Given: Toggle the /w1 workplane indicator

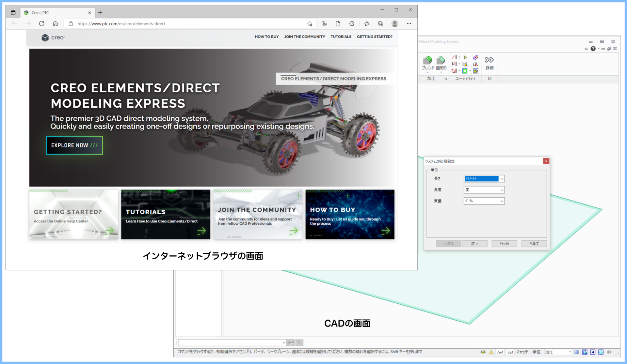Looking at the screenshot, I should (501, 352).
